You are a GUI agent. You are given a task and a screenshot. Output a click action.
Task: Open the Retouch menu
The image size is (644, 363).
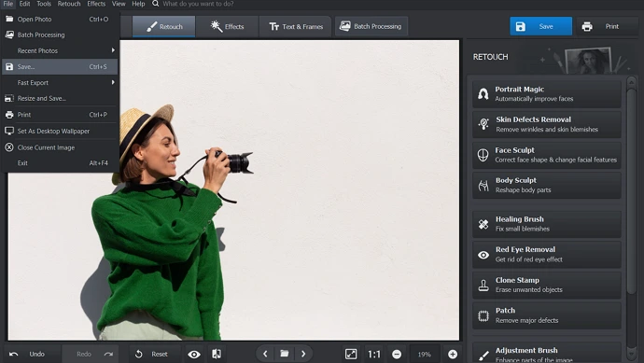coord(68,4)
